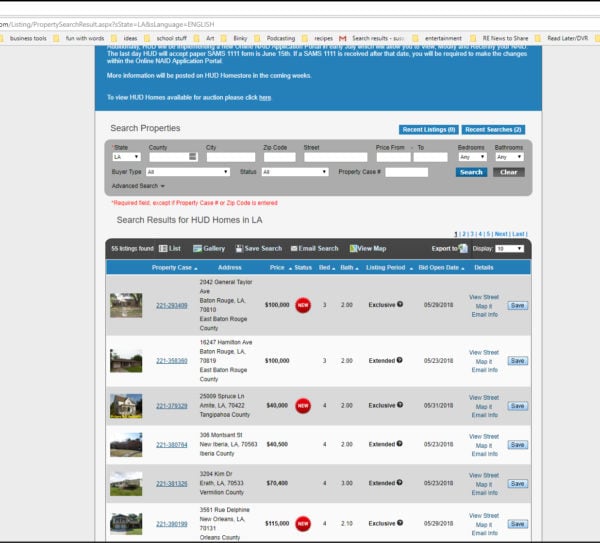Image resolution: width=600 pixels, height=543 pixels.
Task: Open the Buyer Type dropdown
Action: 188,172
